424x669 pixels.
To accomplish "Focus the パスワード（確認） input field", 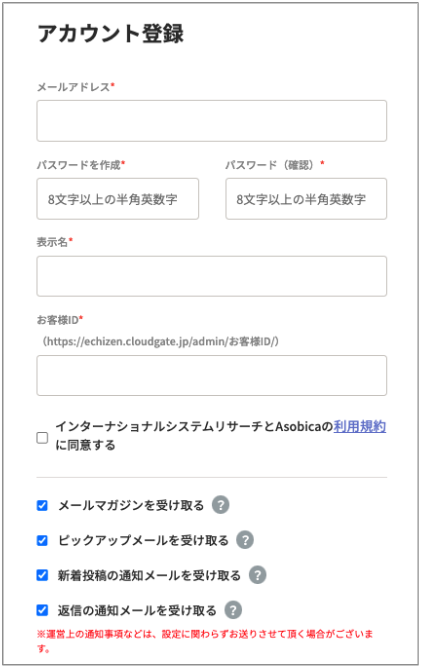I will tap(306, 199).
